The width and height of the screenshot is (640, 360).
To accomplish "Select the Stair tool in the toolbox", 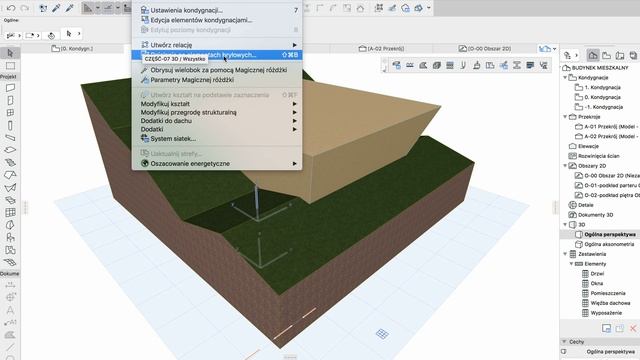I will [10, 162].
